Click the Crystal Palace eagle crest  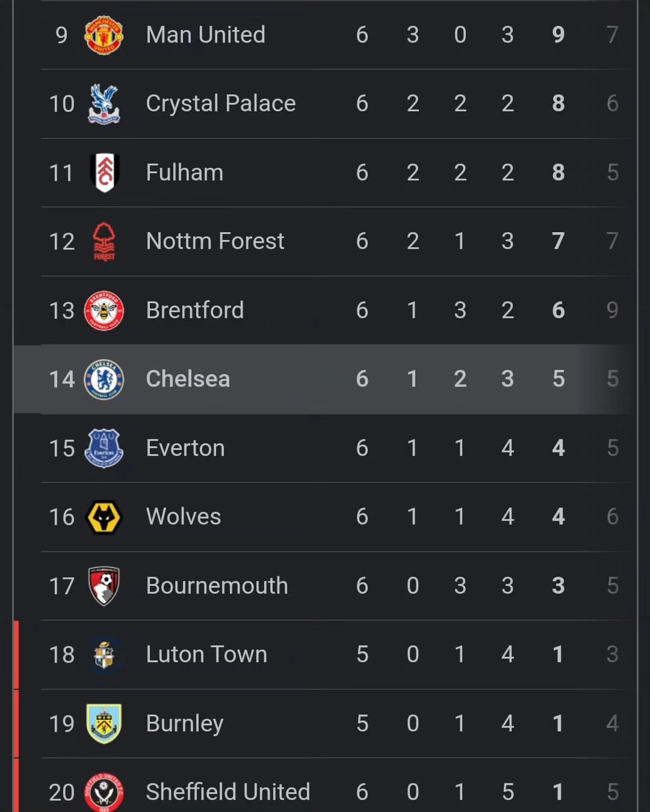pos(104,103)
